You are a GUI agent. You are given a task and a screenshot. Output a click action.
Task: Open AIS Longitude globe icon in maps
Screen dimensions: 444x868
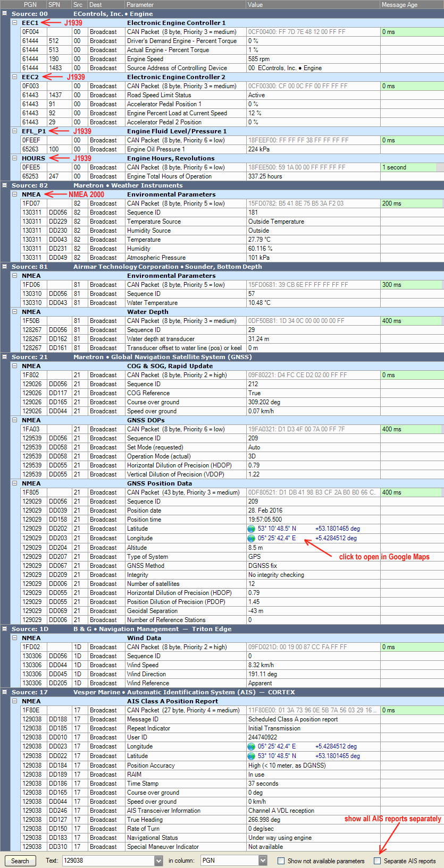point(252,746)
